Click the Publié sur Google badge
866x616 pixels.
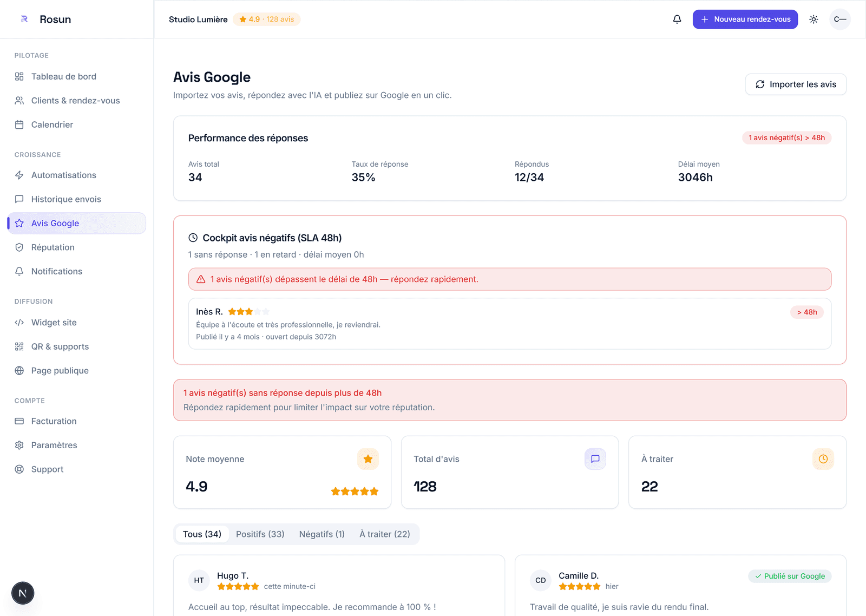[790, 576]
